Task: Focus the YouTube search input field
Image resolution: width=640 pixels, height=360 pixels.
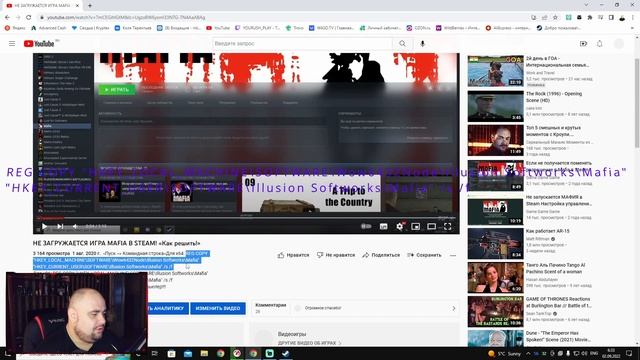Action: click(302, 43)
